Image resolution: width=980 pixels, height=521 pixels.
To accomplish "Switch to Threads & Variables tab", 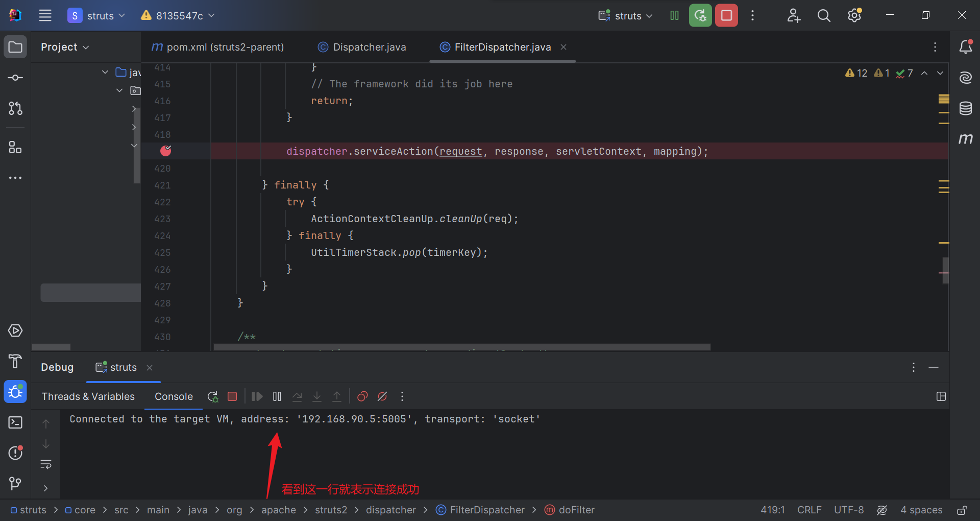I will click(88, 396).
